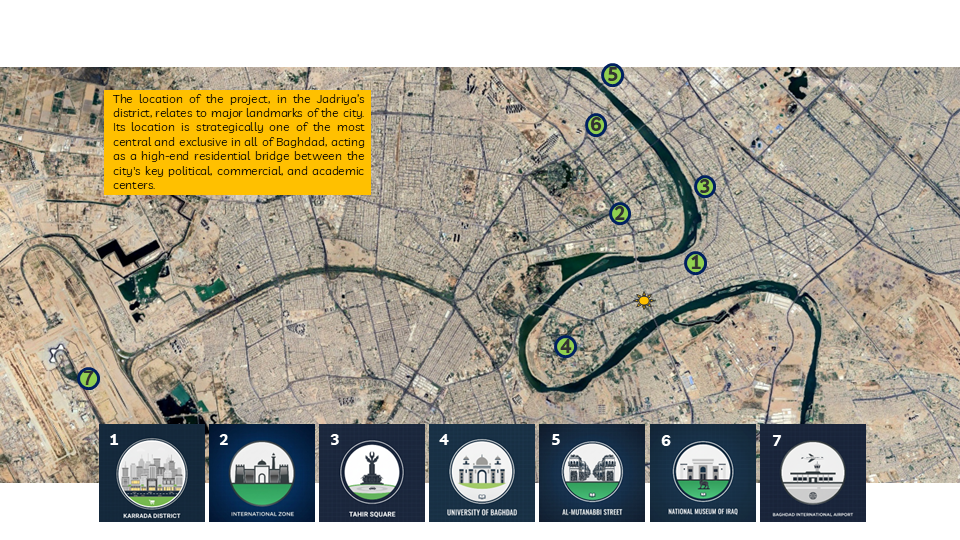Select the Baghdad International Airport card
The height and width of the screenshot is (540, 960).
pyautogui.click(x=813, y=473)
